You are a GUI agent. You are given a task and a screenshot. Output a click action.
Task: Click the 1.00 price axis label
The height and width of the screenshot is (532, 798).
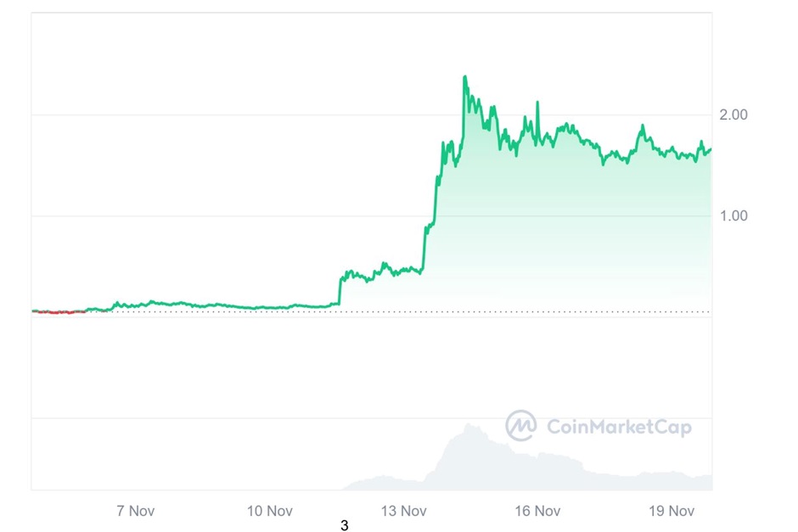coord(733,216)
